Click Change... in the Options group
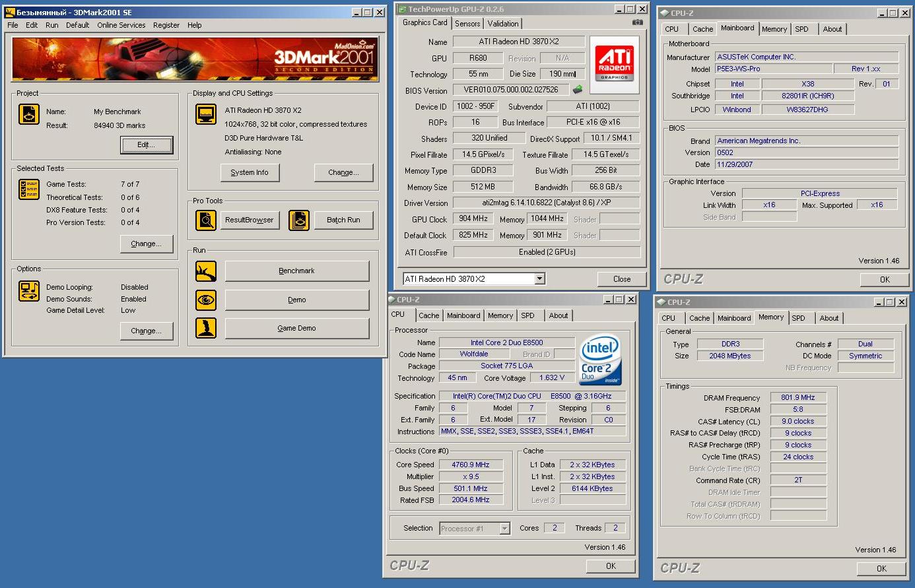 147,331
